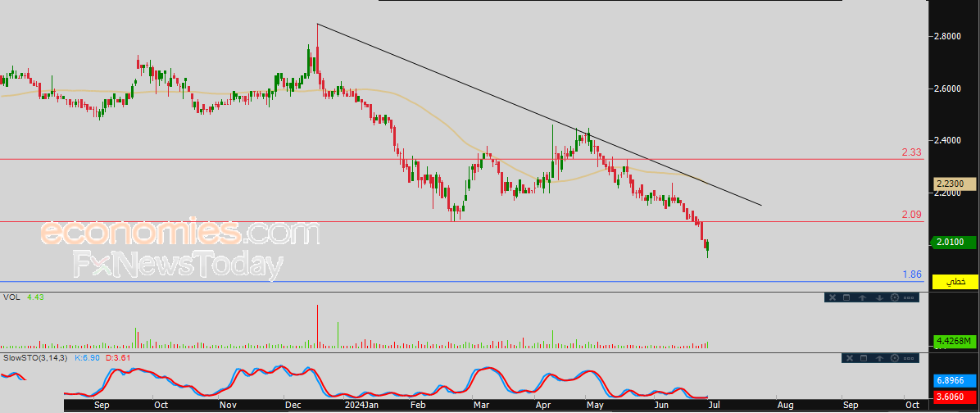Click the Apr timeline label

[544, 405]
